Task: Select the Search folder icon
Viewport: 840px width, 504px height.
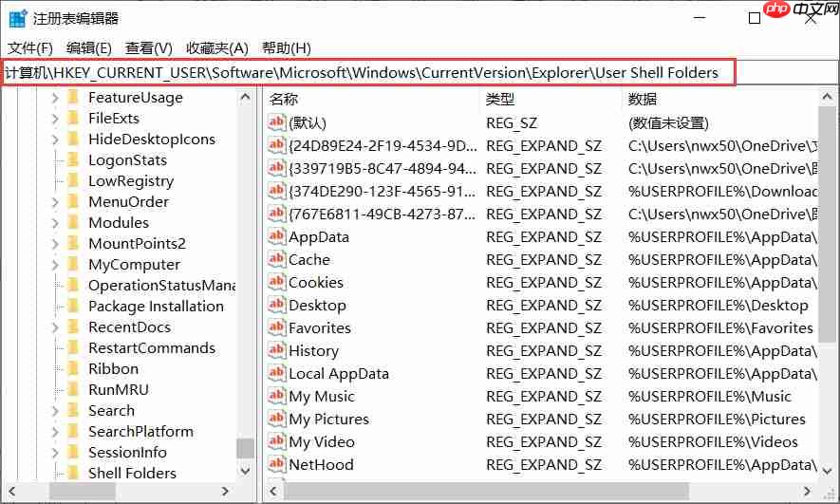Action: 74,411
